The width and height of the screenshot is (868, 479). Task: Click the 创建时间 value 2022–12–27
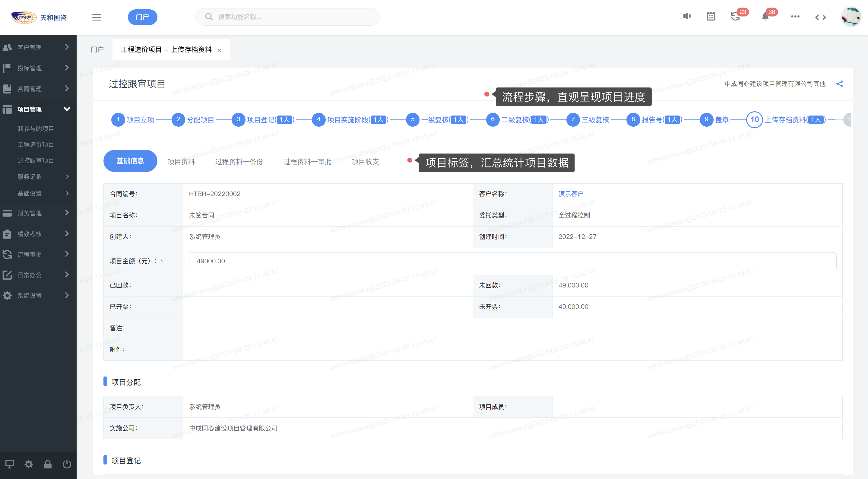(x=577, y=237)
